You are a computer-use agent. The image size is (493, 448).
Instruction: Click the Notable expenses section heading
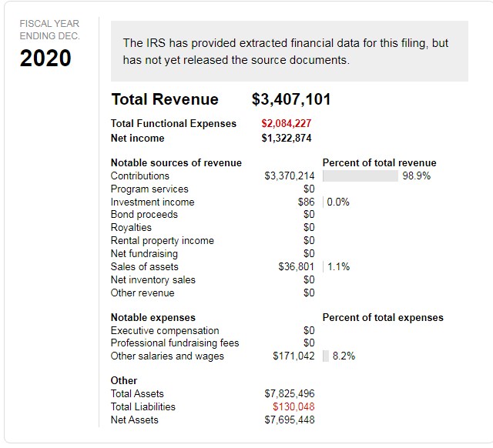153,318
